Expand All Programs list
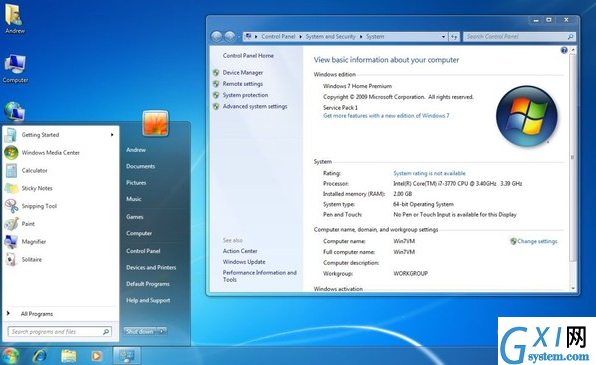This screenshot has width=596, height=365. pos(36,314)
